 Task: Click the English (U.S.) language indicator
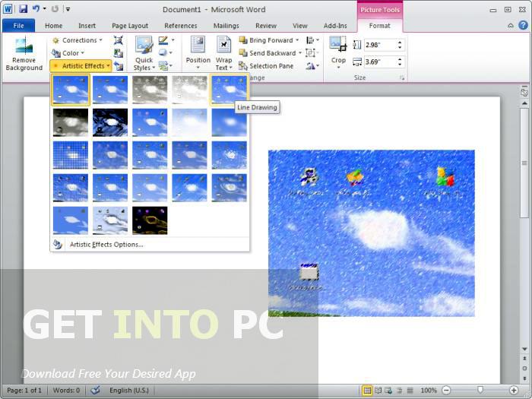[x=129, y=390]
